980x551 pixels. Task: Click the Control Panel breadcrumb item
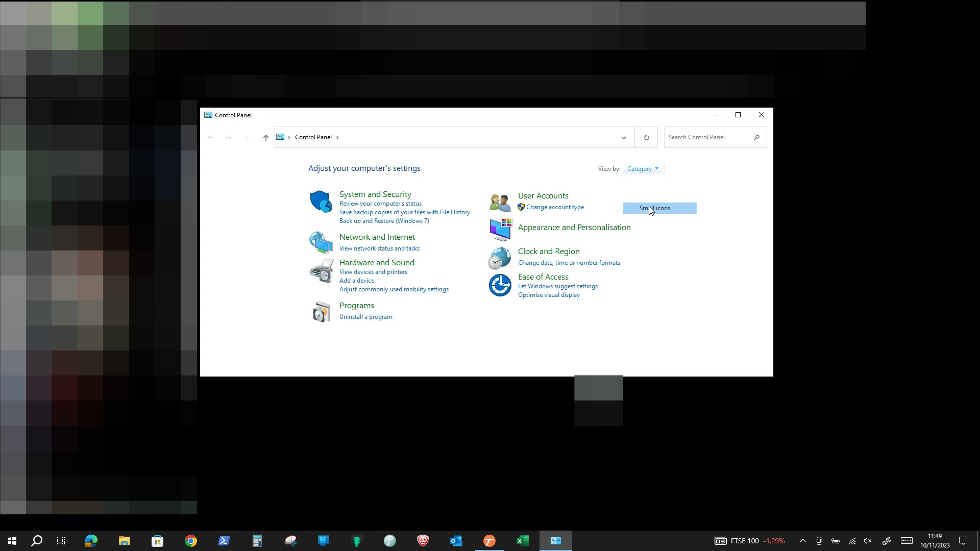(313, 137)
